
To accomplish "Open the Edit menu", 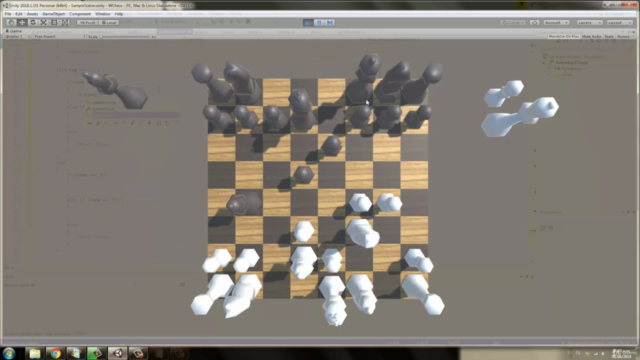I will [x=19, y=14].
